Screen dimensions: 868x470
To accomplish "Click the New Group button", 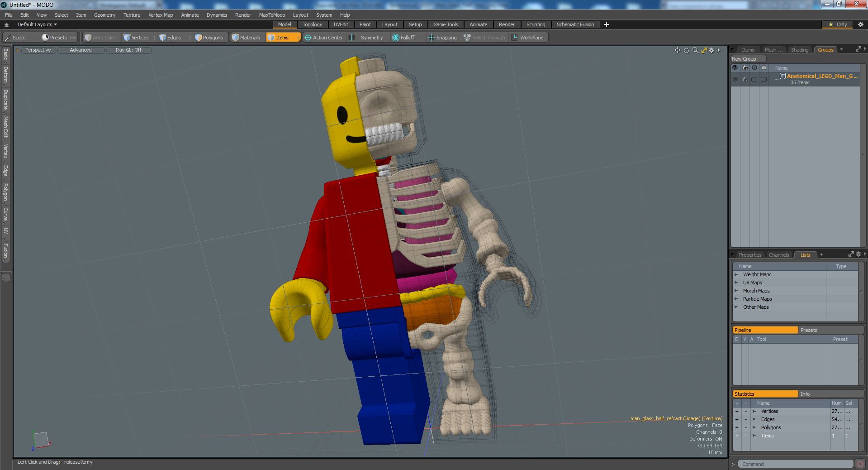I will coord(748,59).
